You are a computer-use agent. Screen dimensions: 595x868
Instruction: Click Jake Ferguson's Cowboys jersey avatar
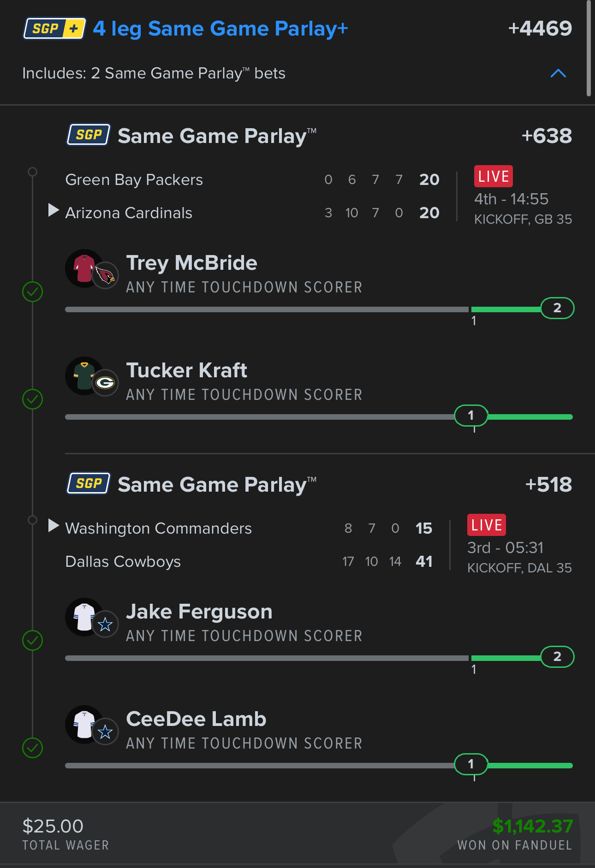click(x=85, y=617)
